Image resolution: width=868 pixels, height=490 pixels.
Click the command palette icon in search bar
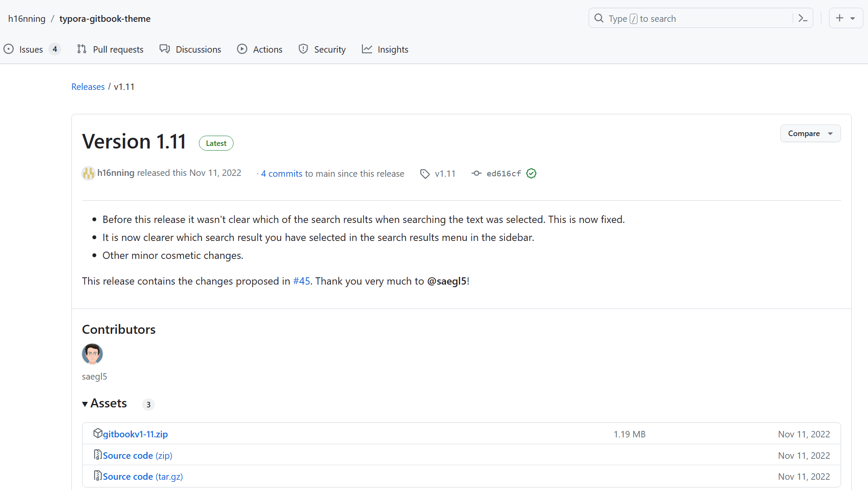803,18
